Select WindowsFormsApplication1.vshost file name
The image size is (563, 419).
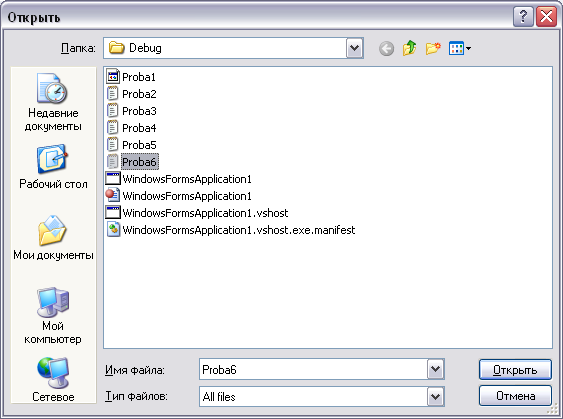click(x=205, y=213)
